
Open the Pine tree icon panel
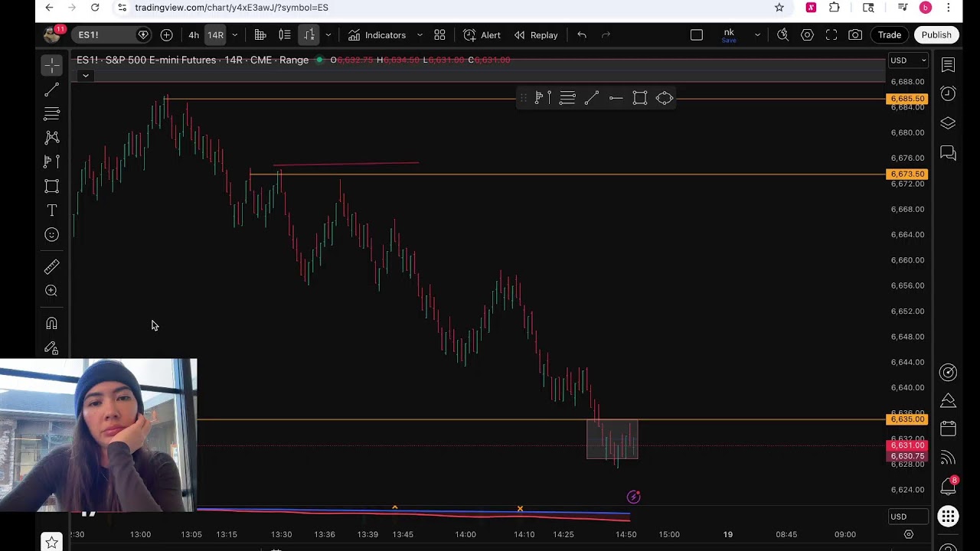(948, 401)
